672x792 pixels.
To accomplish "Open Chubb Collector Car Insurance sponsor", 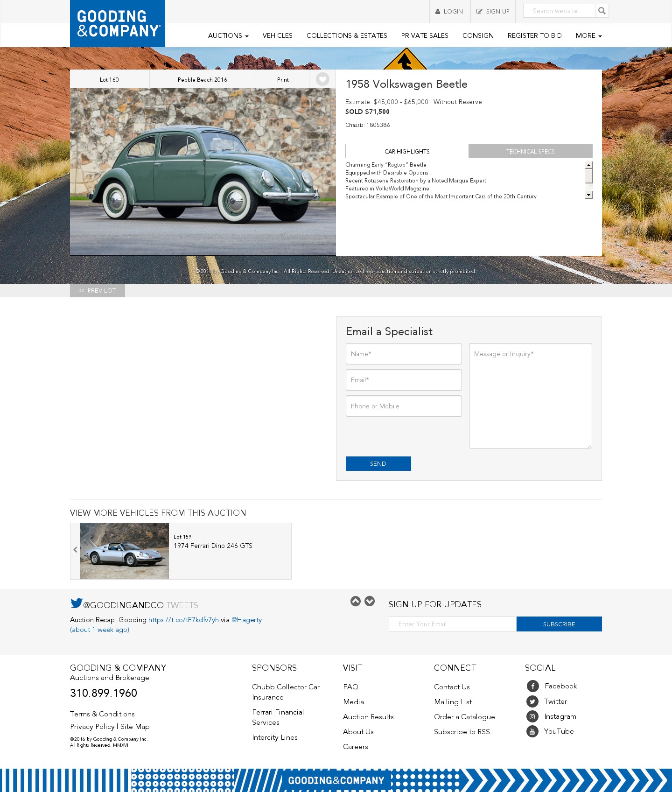I will tap(286, 692).
